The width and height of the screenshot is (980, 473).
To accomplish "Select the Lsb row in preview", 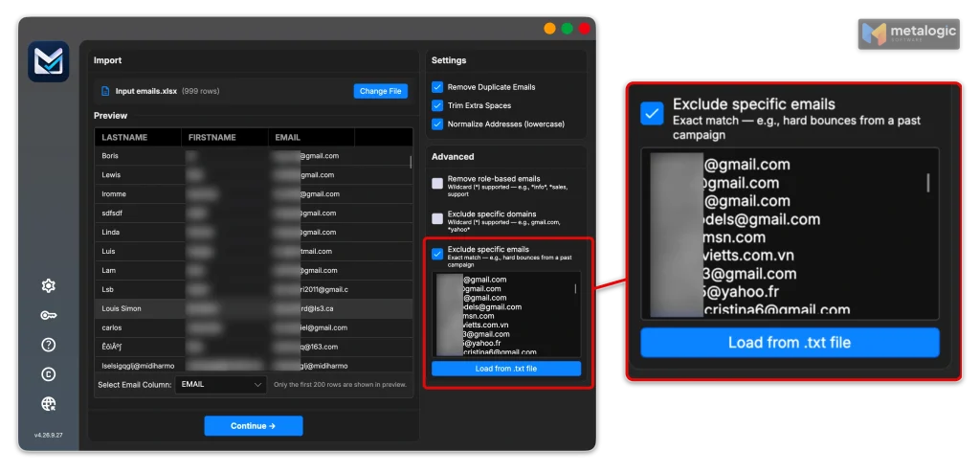I will pyautogui.click(x=253, y=290).
